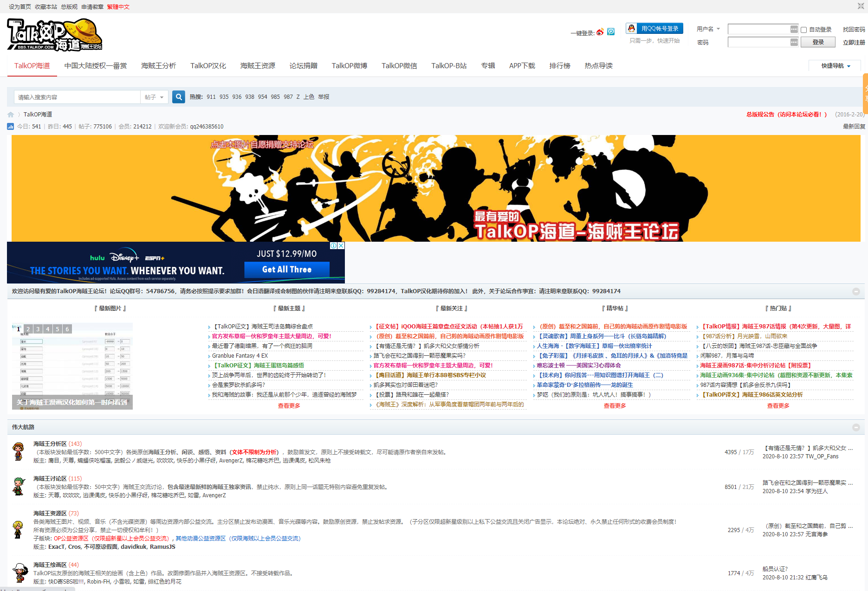This screenshot has width=868, height=591.
Task: Click the TalkOP海道 forum logo
Action: coord(55,35)
